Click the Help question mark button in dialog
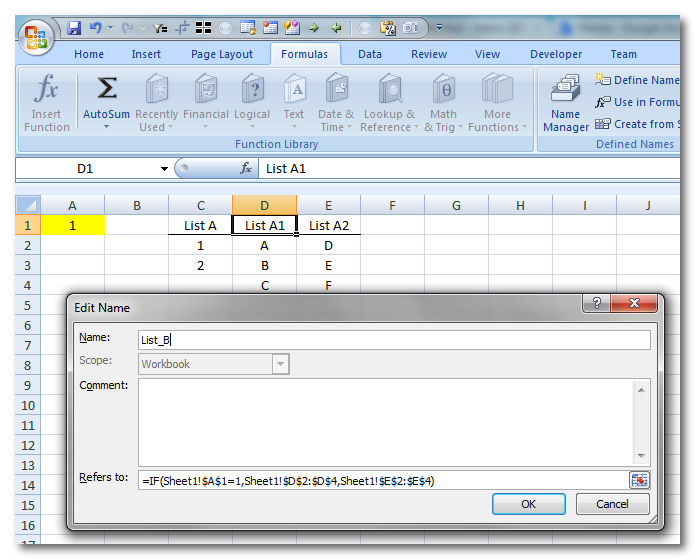The image size is (695, 559). pos(596,305)
